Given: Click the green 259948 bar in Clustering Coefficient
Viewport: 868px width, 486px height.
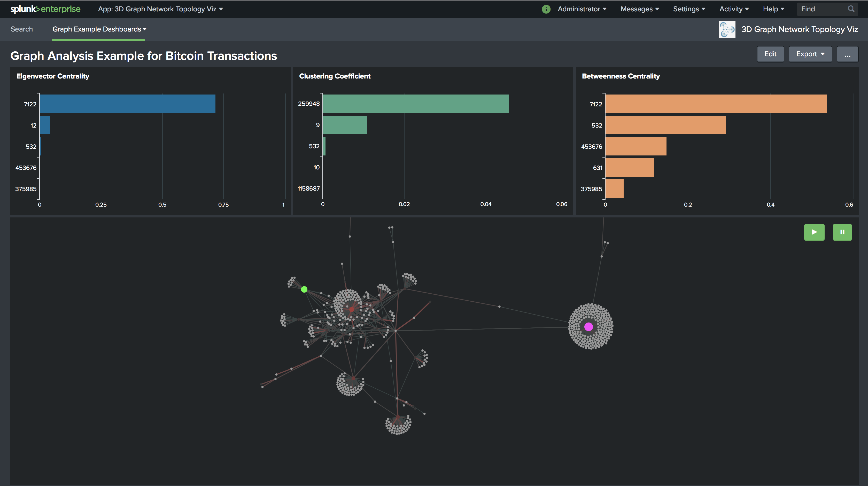Looking at the screenshot, I should click(x=416, y=104).
